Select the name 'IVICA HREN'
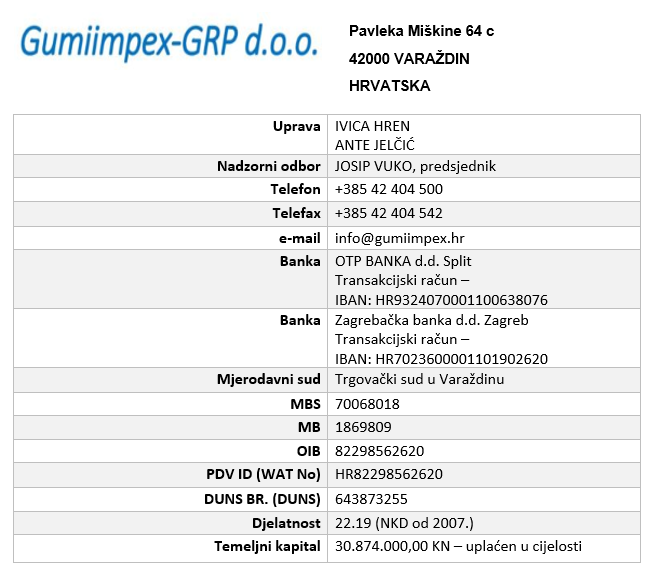This screenshot has width=658, height=572. pos(372,126)
